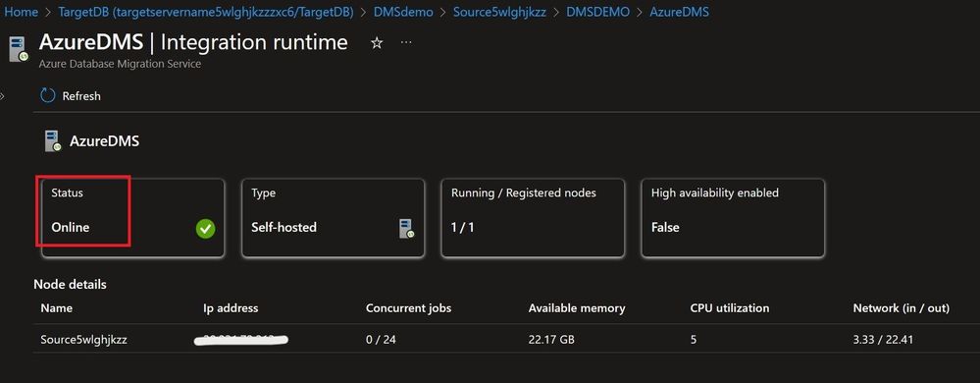
Task: Click the High availability enabled label
Action: [x=715, y=192]
